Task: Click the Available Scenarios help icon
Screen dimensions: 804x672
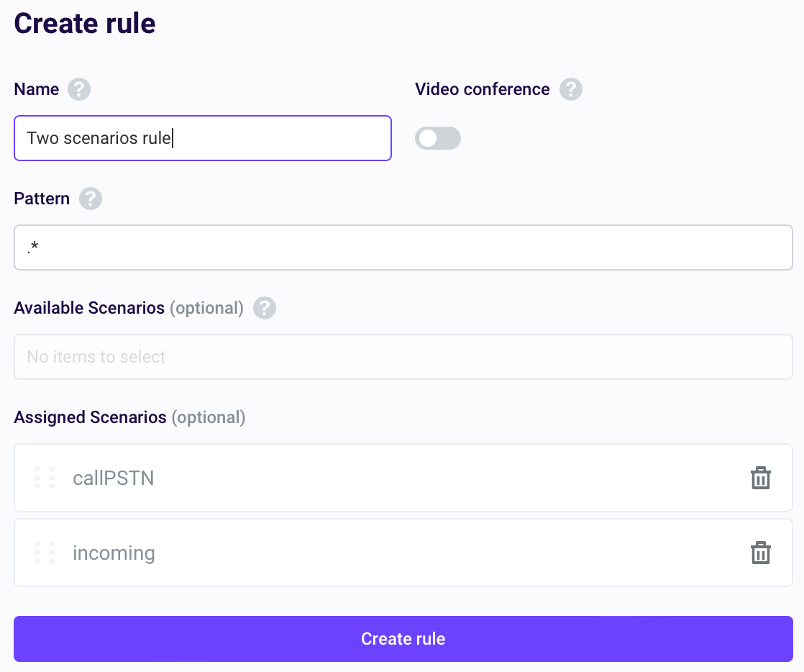Action: pos(264,308)
